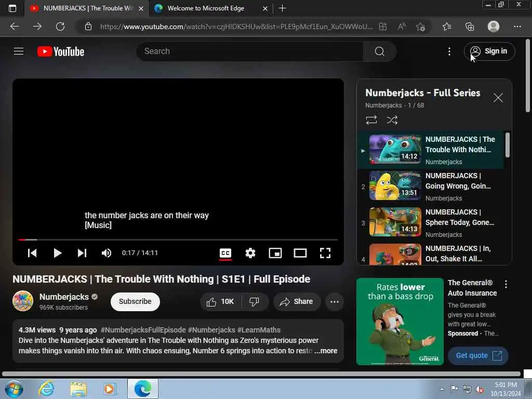
Task: Open Windows Media Player from taskbar
Action: tap(110, 389)
